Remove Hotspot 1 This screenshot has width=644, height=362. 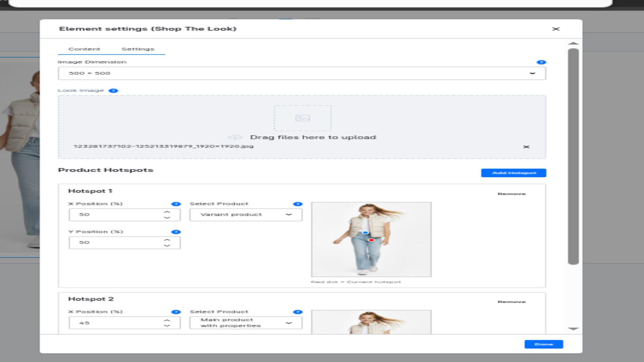pyautogui.click(x=512, y=194)
